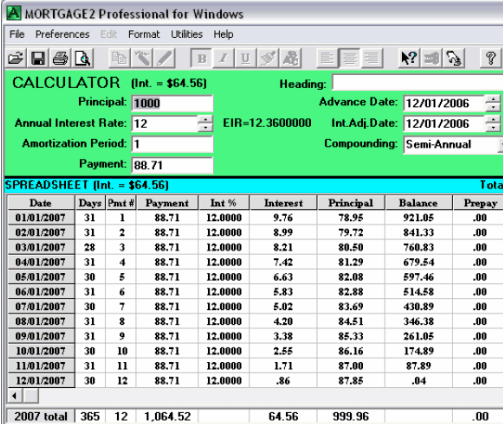The height and width of the screenshot is (424, 503).
Task: Click the spreadsheet scroll left arrow
Action: click(15, 396)
